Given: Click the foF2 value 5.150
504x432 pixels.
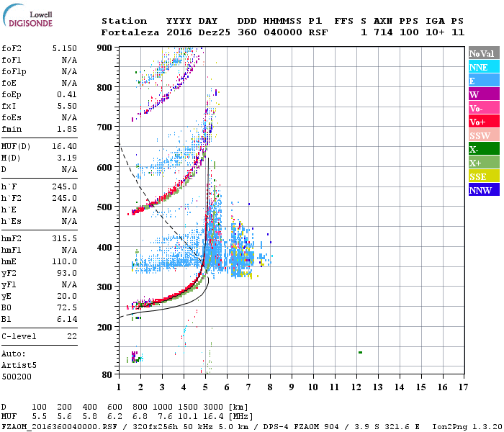Looking at the screenshot, I should [x=65, y=48].
